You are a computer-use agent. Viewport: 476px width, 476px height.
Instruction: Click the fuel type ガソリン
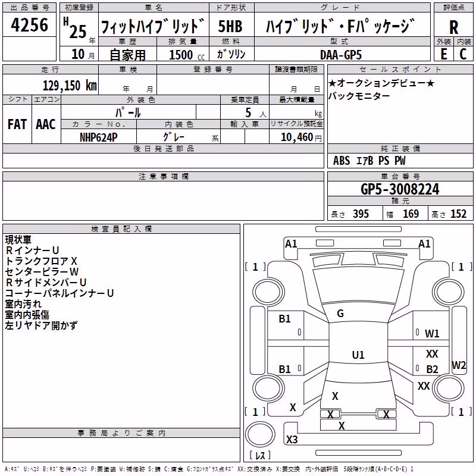click(231, 54)
